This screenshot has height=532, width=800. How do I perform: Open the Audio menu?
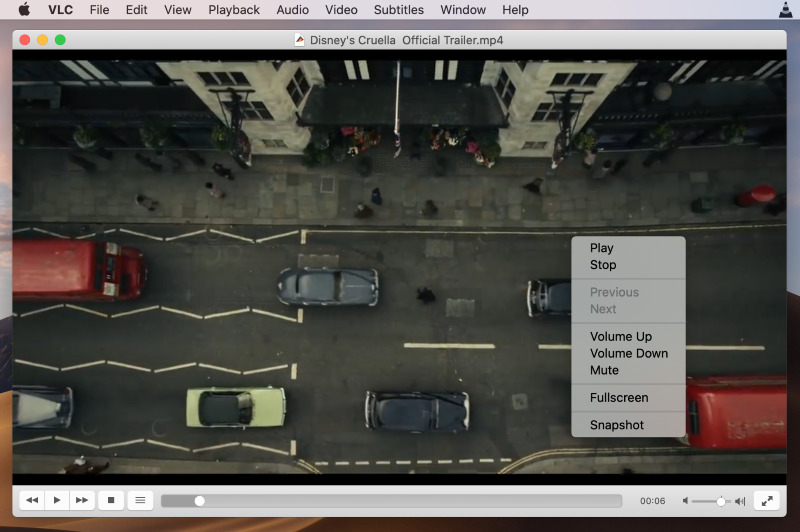pyautogui.click(x=292, y=10)
